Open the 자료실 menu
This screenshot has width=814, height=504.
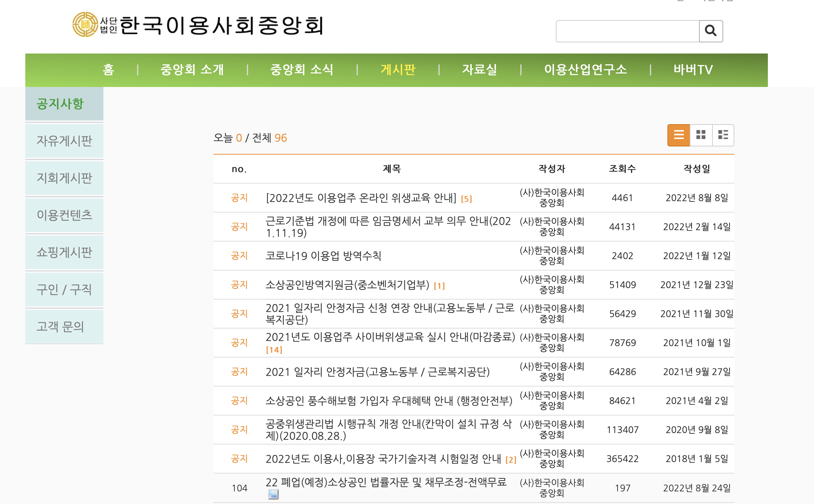tap(479, 70)
